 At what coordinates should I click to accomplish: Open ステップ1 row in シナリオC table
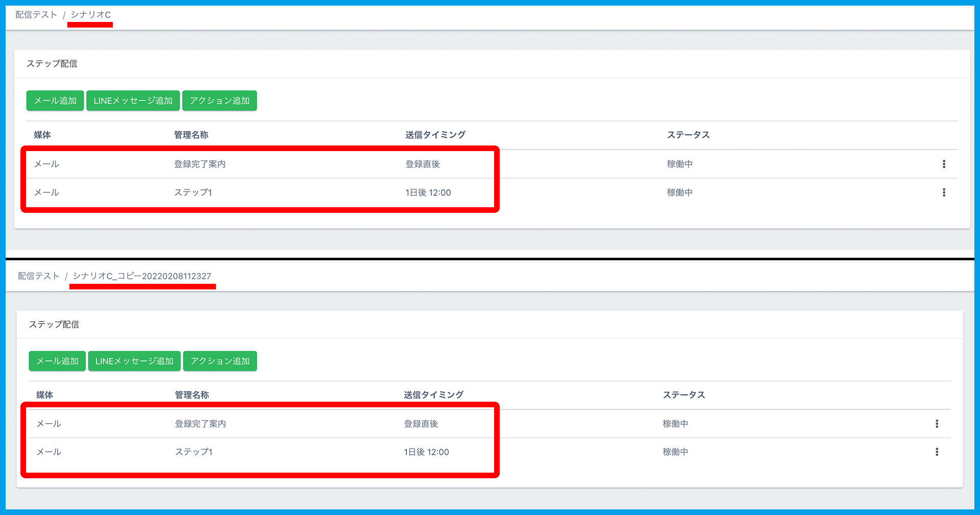193,192
